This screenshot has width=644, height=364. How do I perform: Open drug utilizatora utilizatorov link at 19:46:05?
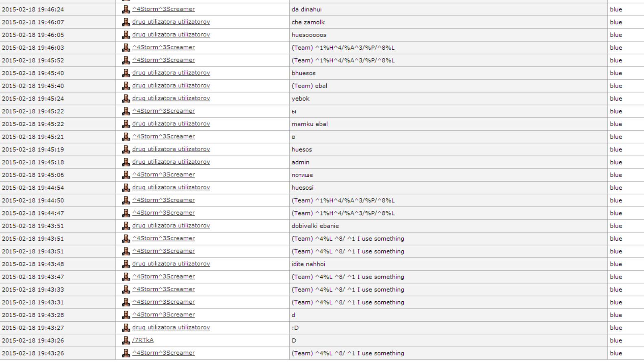pos(171,35)
